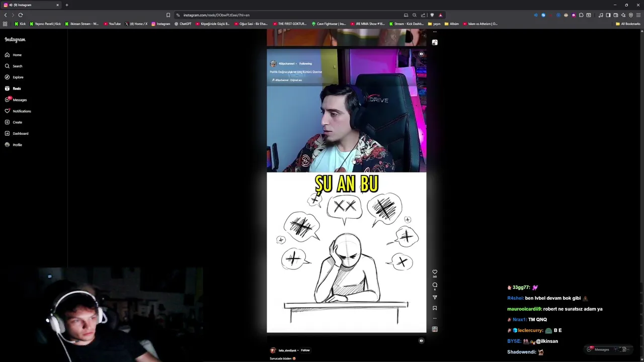
Task: Click the current reel video to pause
Action: [x=346, y=191]
